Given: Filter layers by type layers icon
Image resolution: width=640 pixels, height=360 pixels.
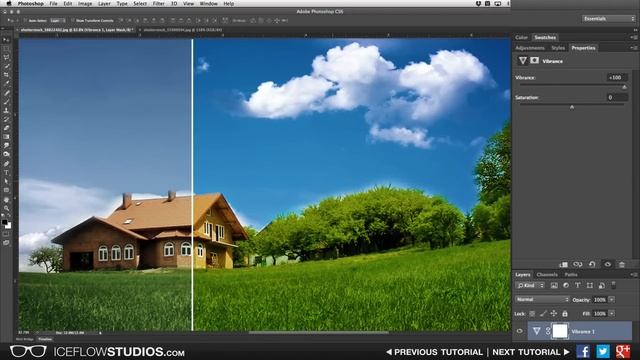Looking at the screenshot, I should 578,286.
